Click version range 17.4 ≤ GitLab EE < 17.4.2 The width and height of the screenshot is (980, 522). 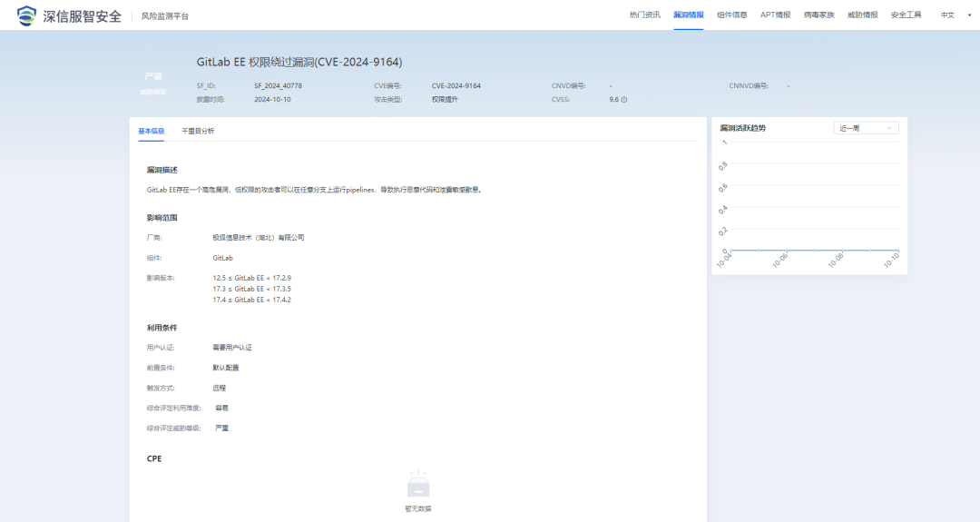click(x=252, y=300)
